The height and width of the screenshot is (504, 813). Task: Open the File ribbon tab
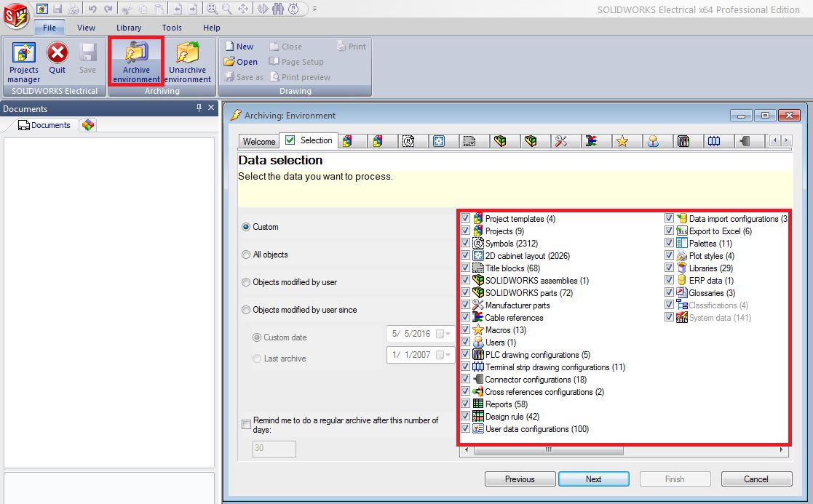(49, 28)
